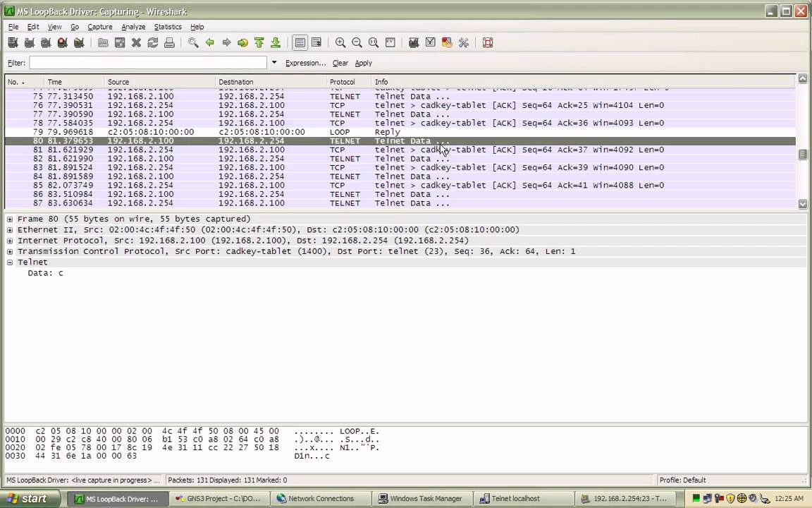
Task: Click the packet list scrollbar thumb
Action: [803, 155]
